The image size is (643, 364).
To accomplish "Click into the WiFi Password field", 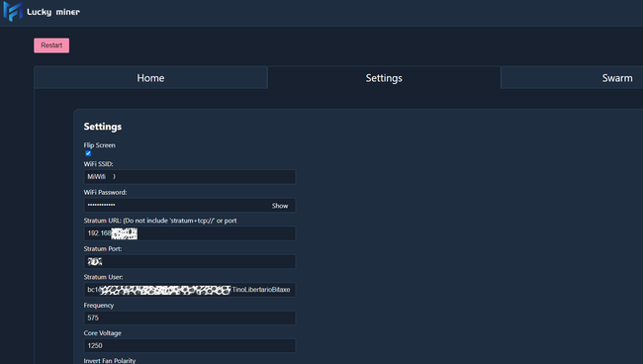I will (176, 205).
